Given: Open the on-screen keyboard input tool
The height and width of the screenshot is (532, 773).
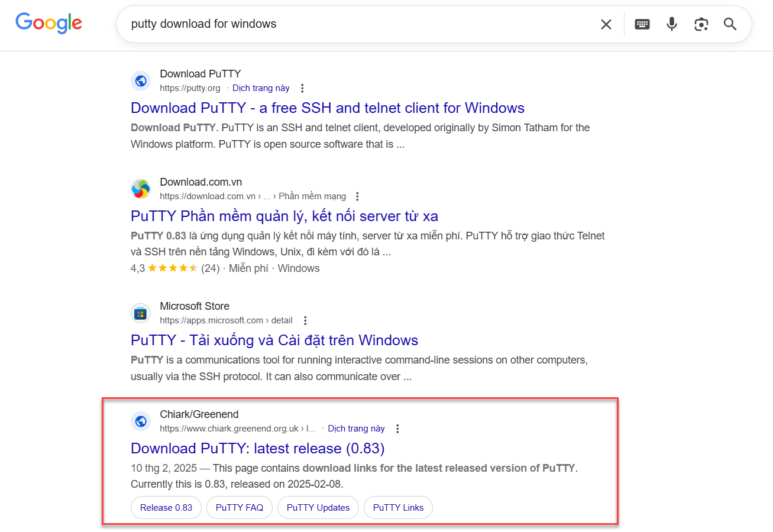Looking at the screenshot, I should tap(642, 24).
